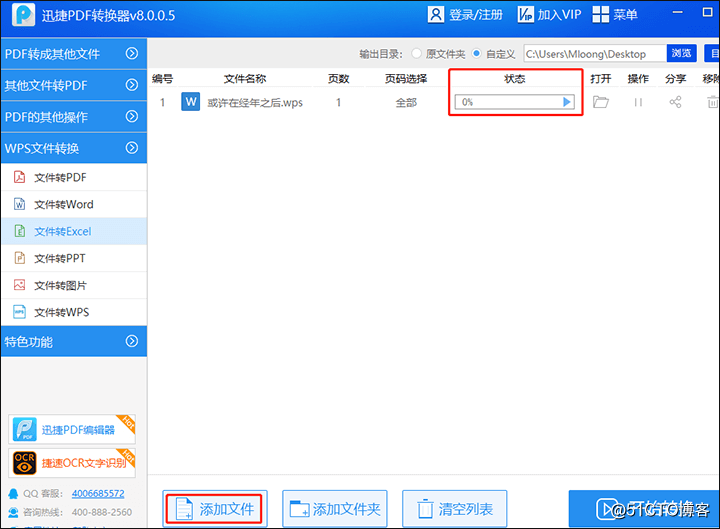This screenshot has width=720, height=529.
Task: Click the green Excel icon in sidebar
Action: 19,231
